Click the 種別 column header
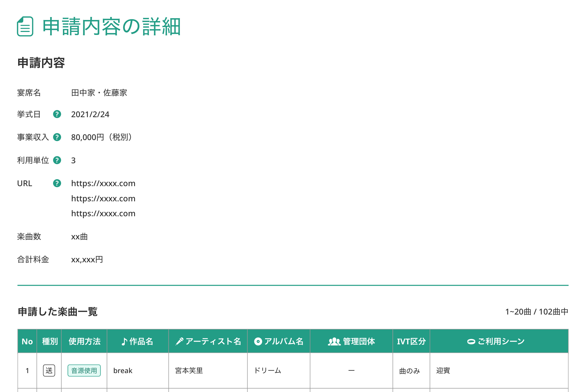Image resolution: width=585 pixels, height=392 pixels. point(50,341)
